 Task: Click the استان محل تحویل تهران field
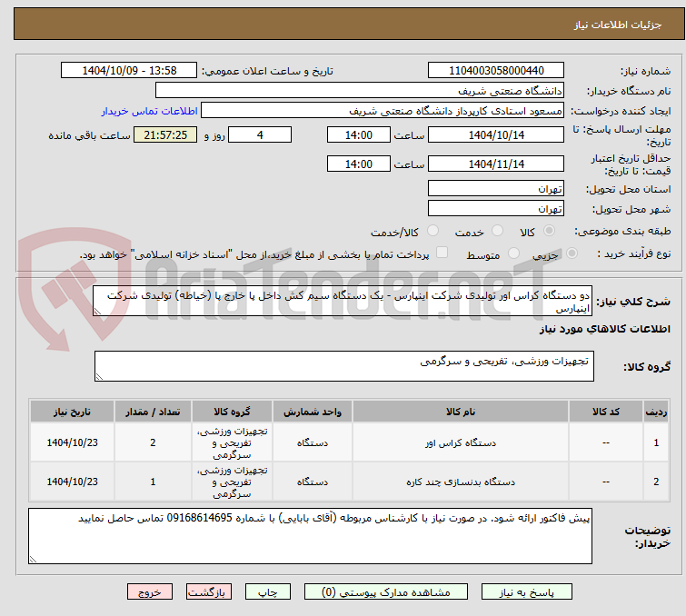pyautogui.click(x=496, y=189)
